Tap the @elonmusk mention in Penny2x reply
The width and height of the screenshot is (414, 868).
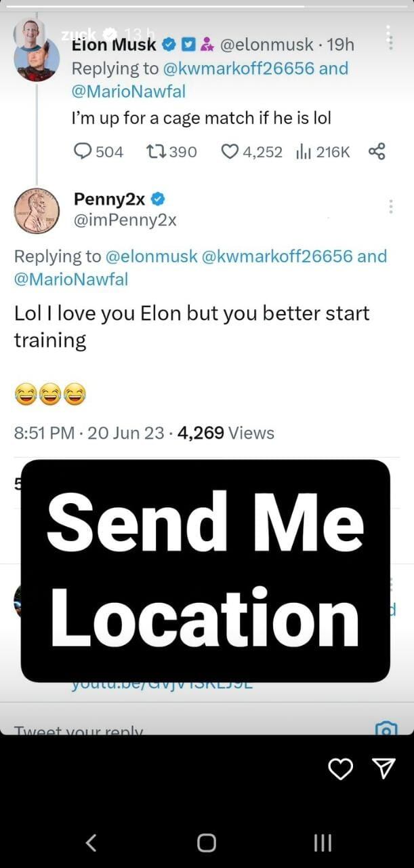(152, 256)
